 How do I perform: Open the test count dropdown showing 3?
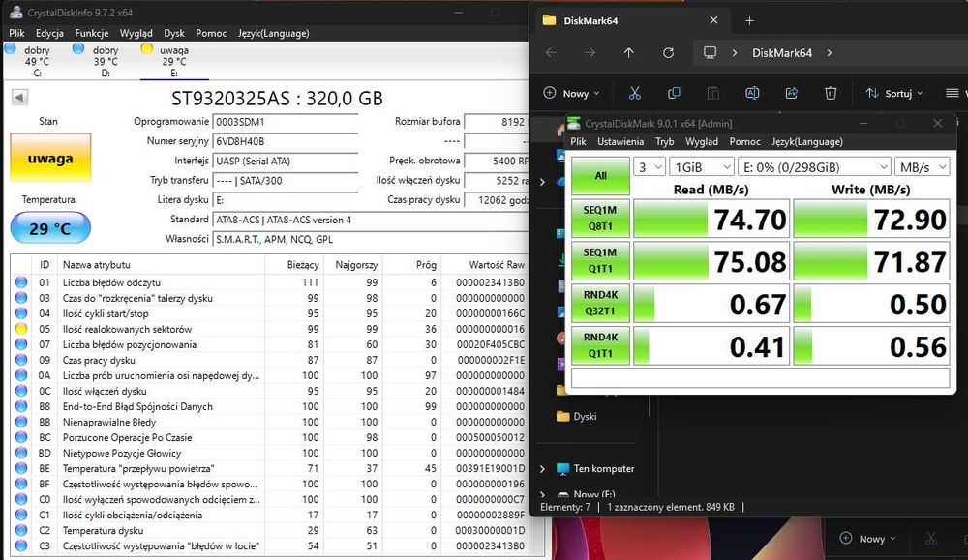(650, 167)
